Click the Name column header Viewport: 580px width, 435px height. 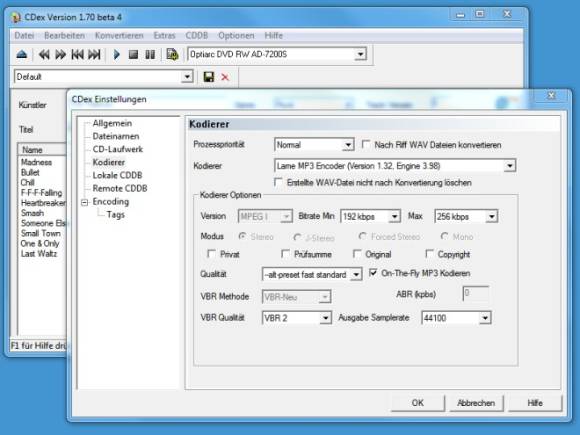[x=42, y=149]
